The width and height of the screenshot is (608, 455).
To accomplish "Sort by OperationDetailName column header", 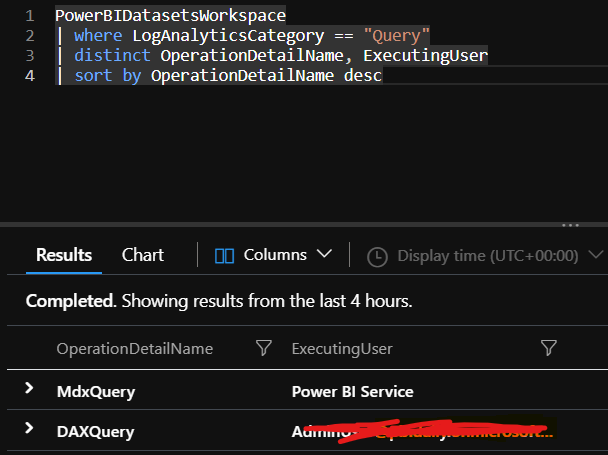I will (x=135, y=349).
